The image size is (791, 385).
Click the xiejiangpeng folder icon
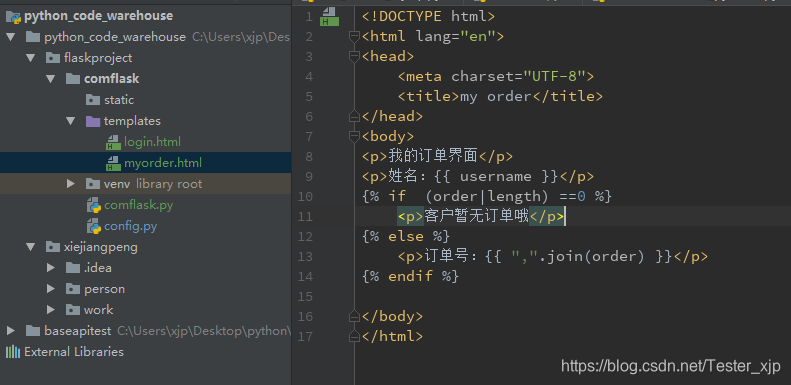click(x=53, y=247)
